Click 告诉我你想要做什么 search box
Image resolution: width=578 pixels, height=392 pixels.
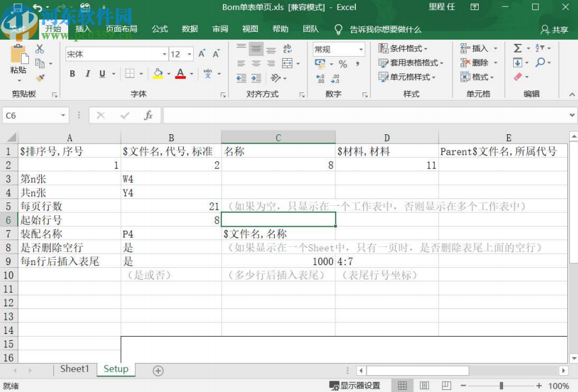coord(385,30)
